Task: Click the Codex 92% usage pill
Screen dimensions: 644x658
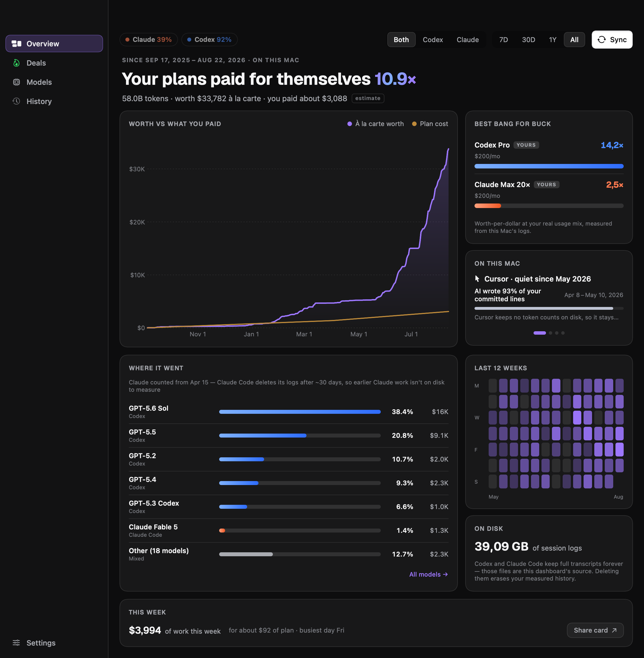Action: pos(209,40)
